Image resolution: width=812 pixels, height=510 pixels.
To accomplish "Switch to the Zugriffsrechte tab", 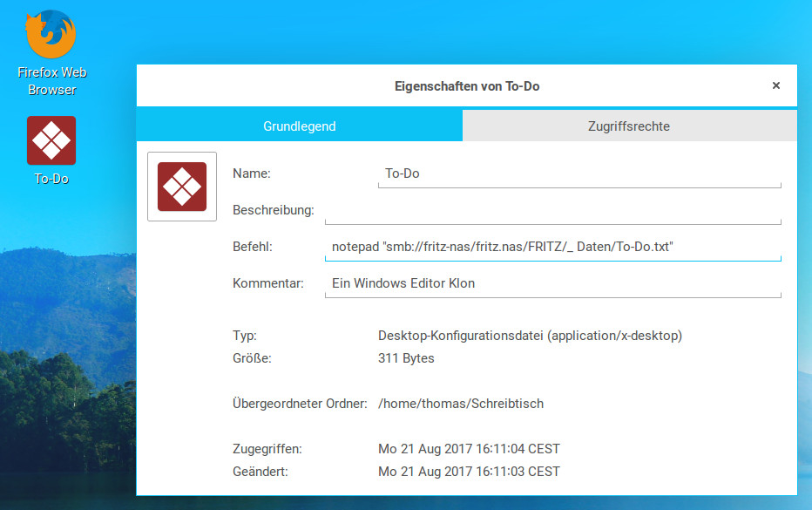I will tap(629, 126).
